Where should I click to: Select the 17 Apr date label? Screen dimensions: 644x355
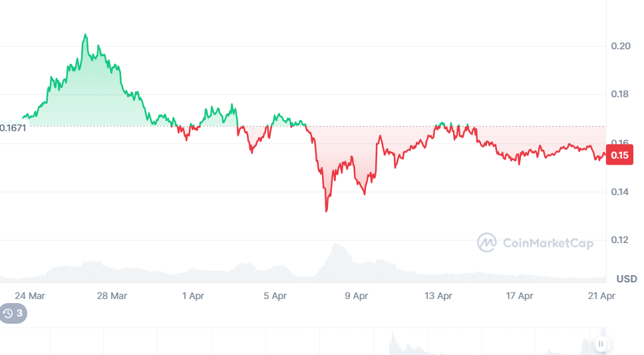click(x=520, y=296)
